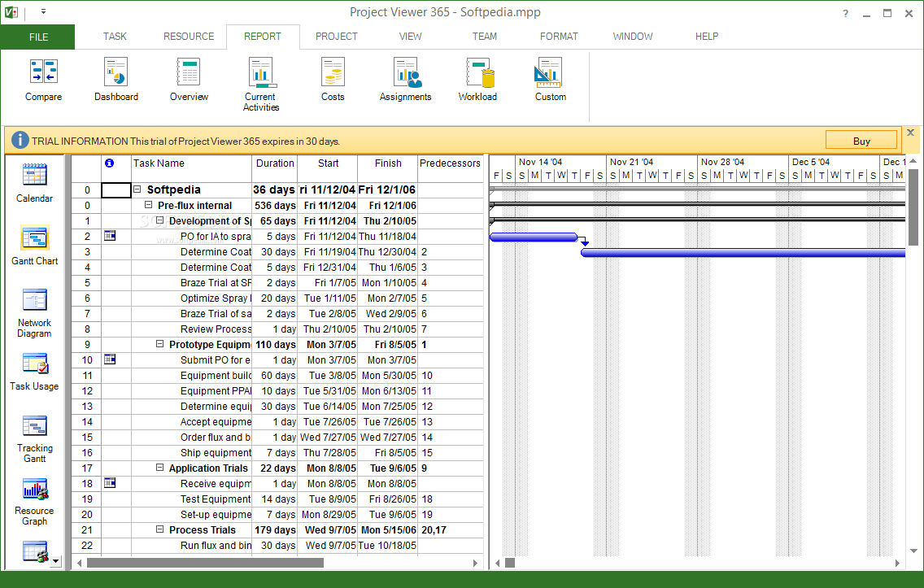
Task: Click the task table scroll right arrow
Action: (476, 563)
